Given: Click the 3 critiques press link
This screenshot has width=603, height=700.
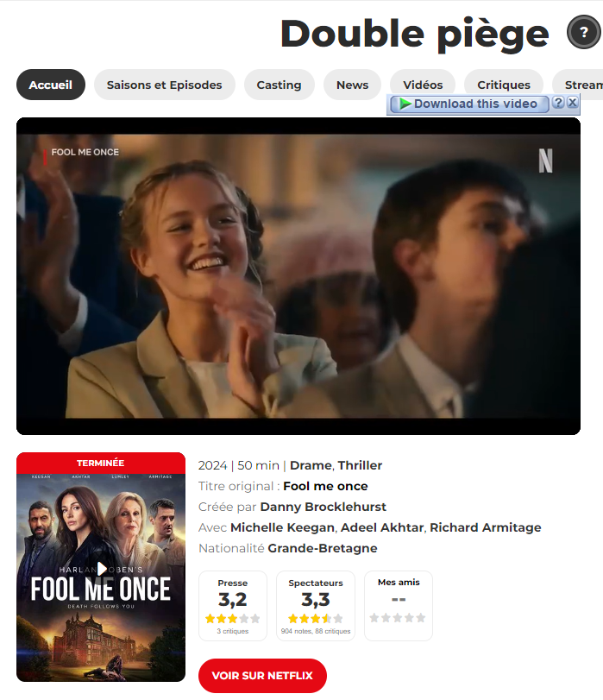Looking at the screenshot, I should 233,631.
